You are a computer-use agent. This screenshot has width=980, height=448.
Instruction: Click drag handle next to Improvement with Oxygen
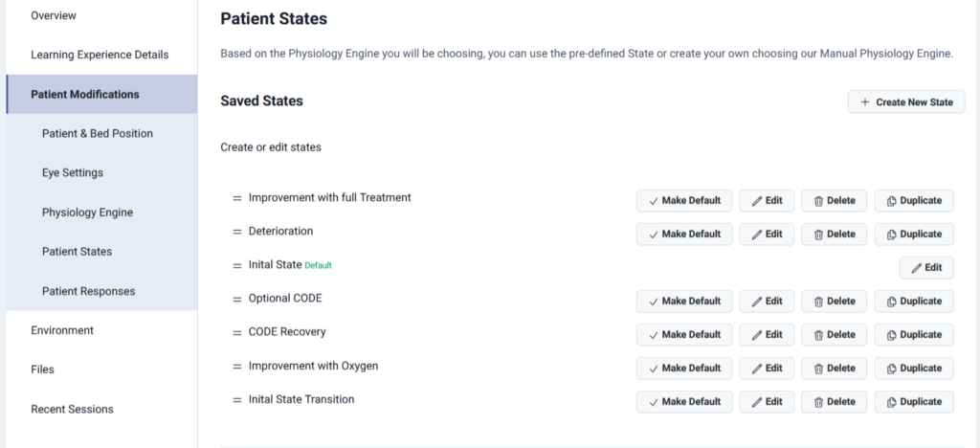click(237, 367)
